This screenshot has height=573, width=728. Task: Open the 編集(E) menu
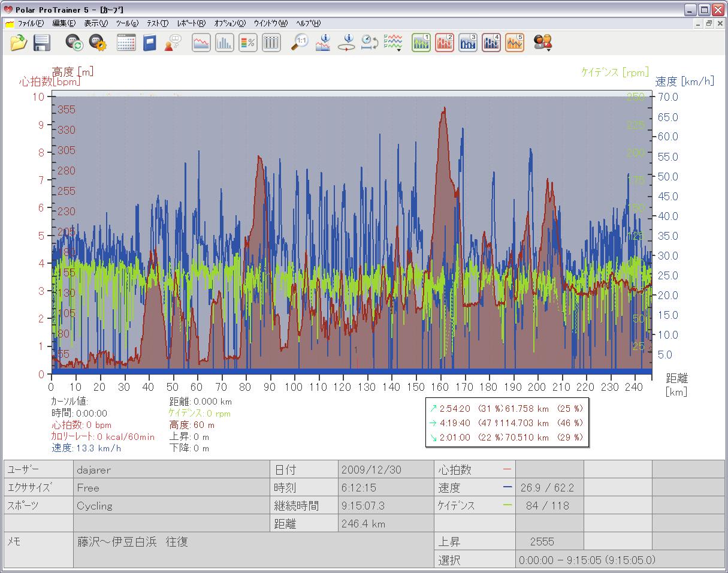(x=64, y=23)
